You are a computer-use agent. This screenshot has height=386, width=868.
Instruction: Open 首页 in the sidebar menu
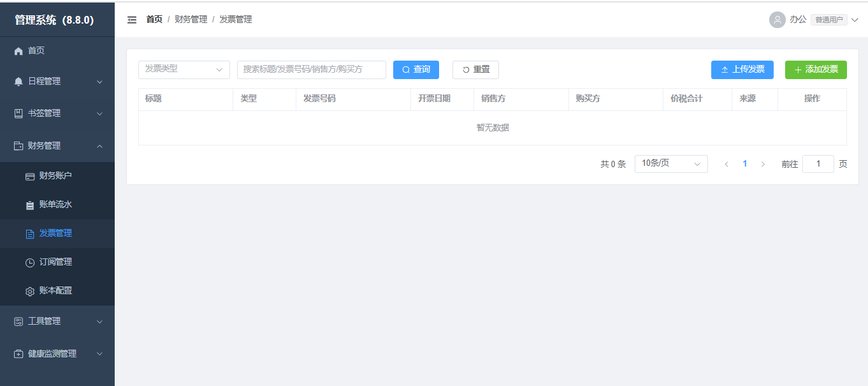tap(57, 51)
